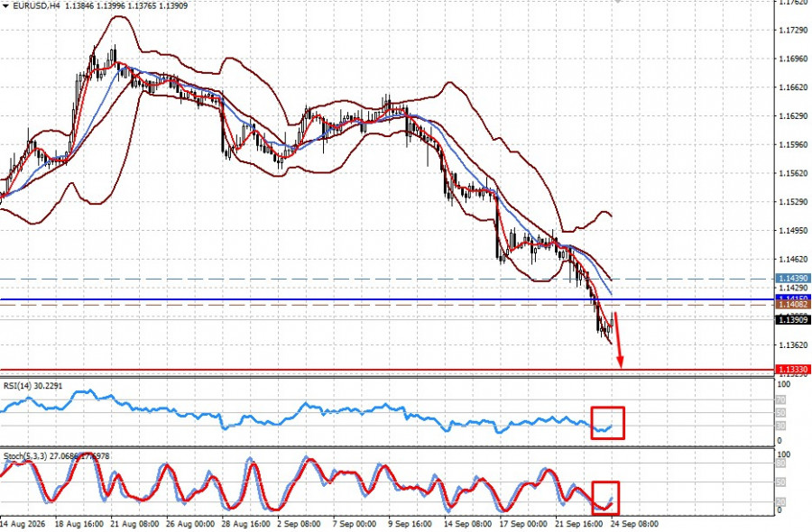Select the dashed line at 1.14390 level

point(387,279)
